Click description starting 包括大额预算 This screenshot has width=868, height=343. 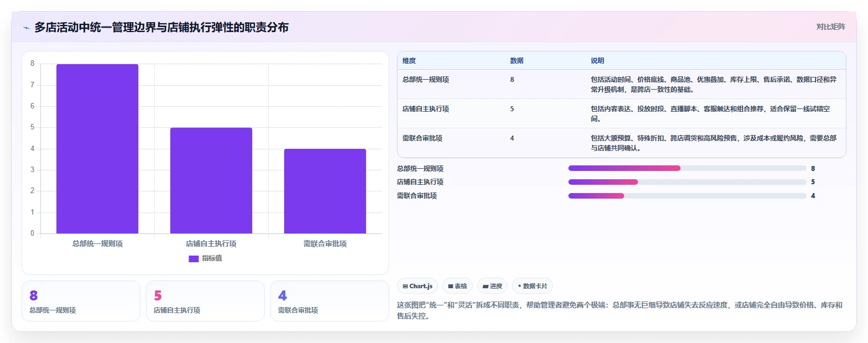point(714,143)
